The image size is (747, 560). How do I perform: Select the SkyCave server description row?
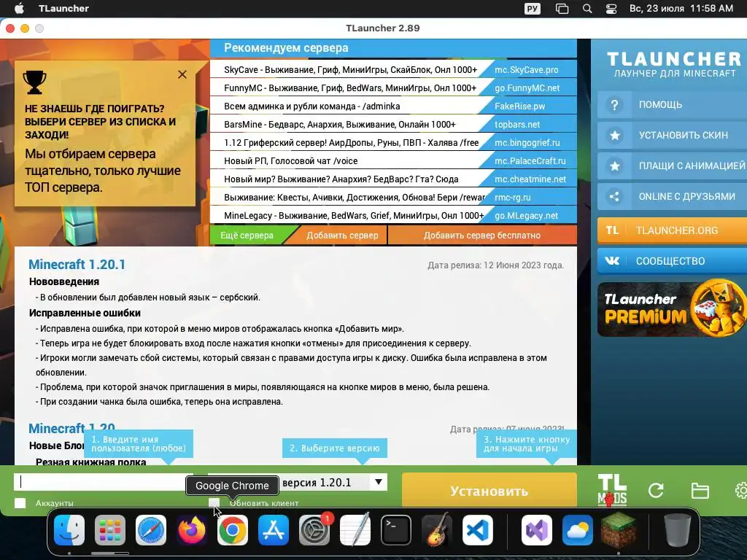tap(350, 69)
